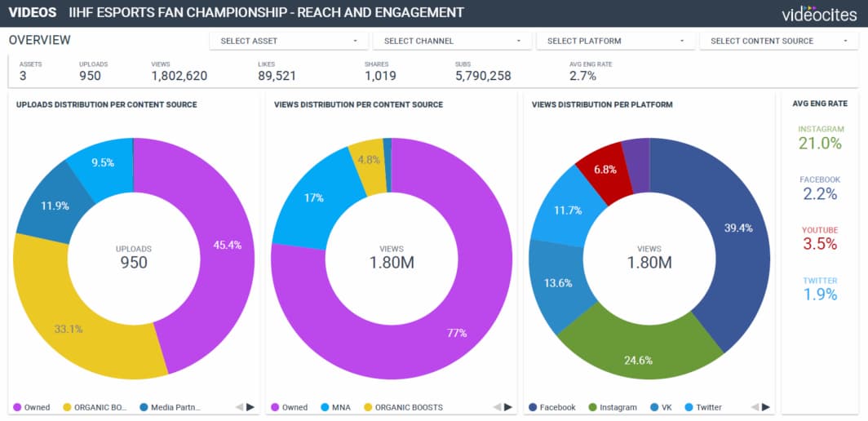Viewport: 868px width, 421px height.
Task: Open the Select Content Source dropdown
Action: coord(779,41)
